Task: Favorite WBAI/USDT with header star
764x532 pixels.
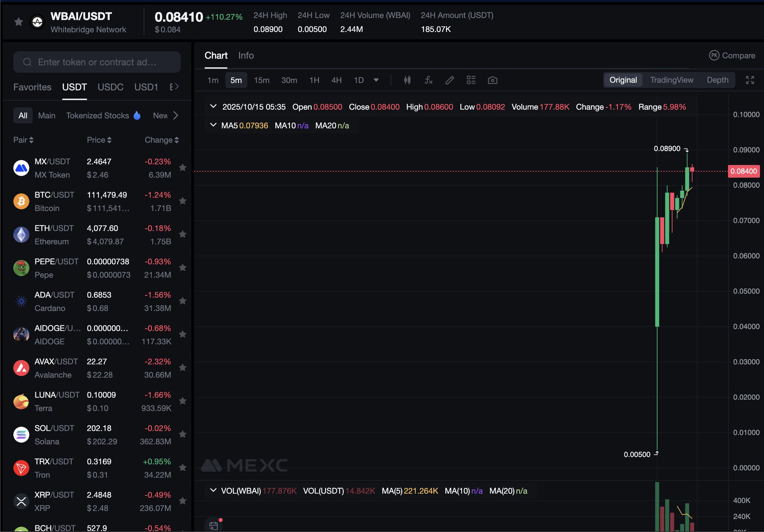Action: (x=18, y=22)
